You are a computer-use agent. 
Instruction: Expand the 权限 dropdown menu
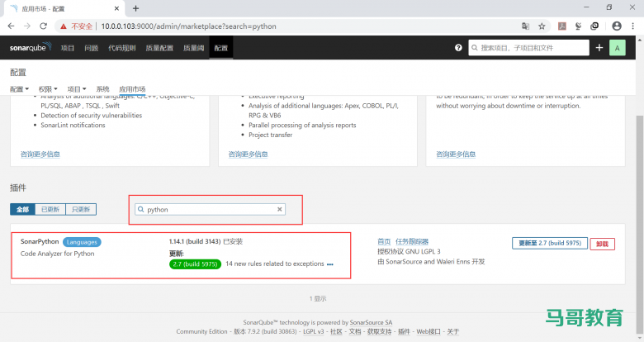click(49, 89)
